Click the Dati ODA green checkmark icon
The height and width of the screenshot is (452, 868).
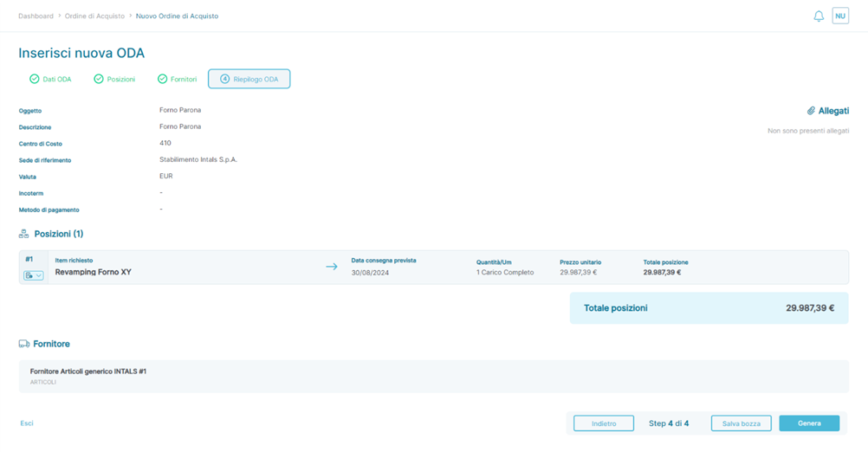[x=35, y=79]
